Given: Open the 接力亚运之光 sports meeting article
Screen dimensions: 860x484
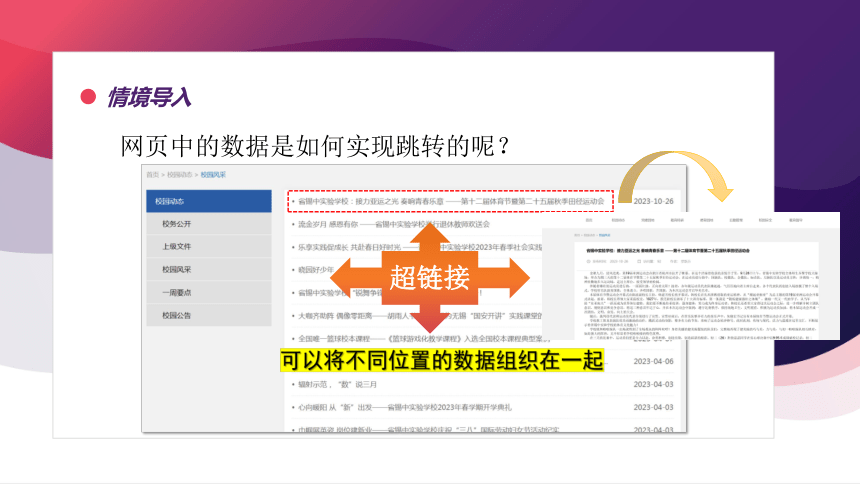Looking at the screenshot, I should pyautogui.click(x=451, y=201).
